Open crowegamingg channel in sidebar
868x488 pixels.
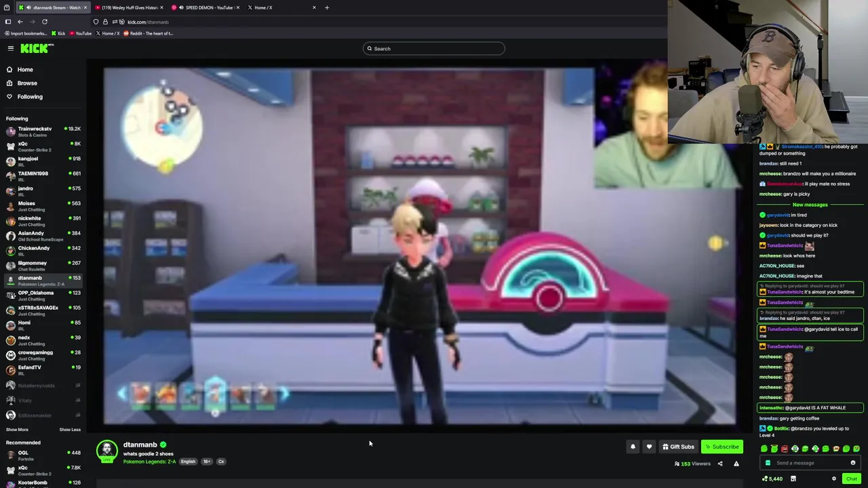pyautogui.click(x=43, y=355)
